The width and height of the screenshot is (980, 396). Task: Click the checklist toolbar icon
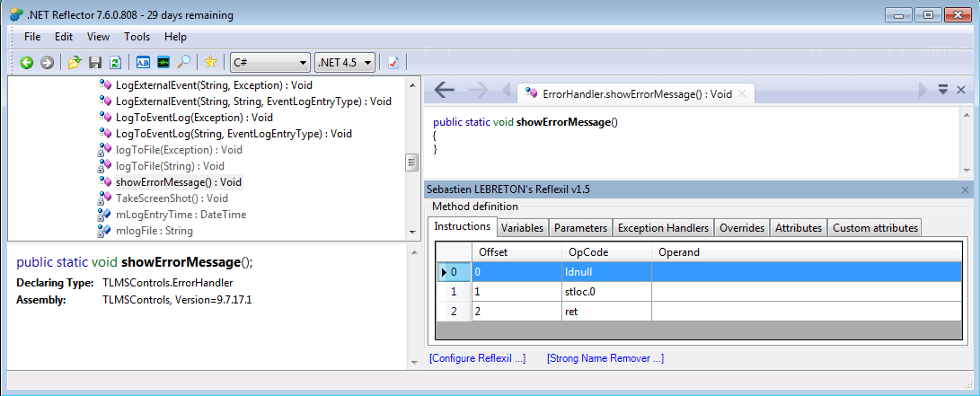pyautogui.click(x=393, y=63)
